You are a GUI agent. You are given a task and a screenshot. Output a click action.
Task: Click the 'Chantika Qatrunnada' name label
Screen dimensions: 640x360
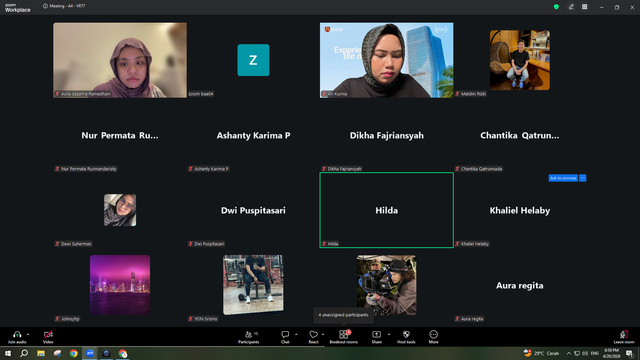481,169
